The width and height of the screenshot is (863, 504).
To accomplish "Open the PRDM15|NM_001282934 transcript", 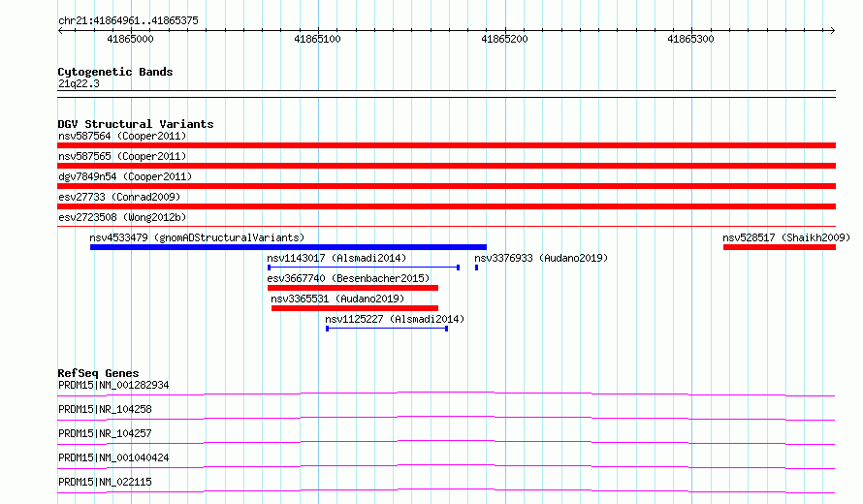I will click(x=113, y=385).
